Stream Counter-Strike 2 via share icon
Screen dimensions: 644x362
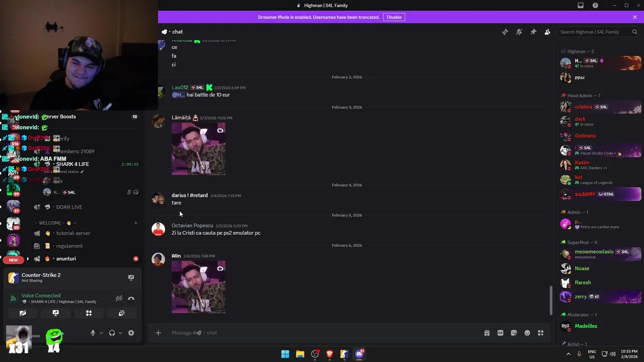(131, 278)
